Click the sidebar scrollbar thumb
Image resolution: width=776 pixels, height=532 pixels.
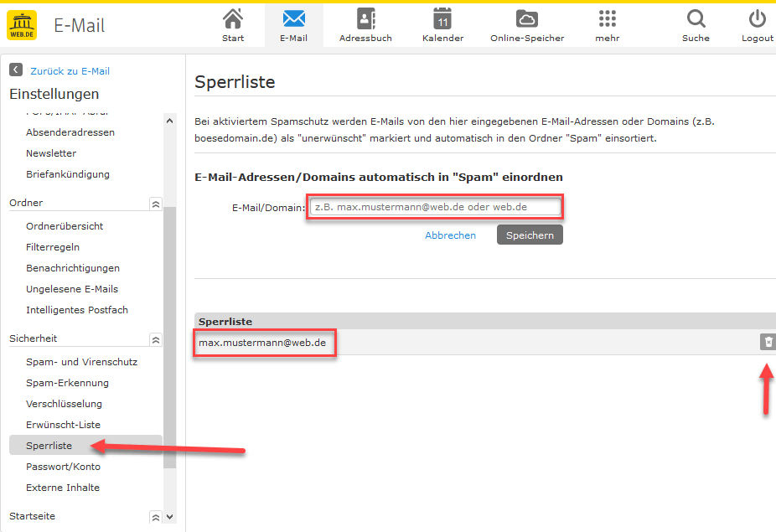tap(170, 337)
